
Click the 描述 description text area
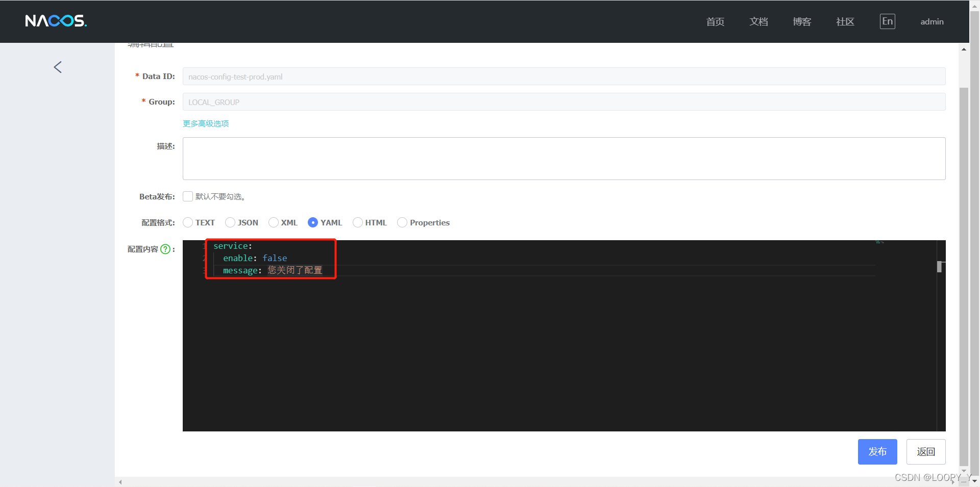tap(564, 159)
